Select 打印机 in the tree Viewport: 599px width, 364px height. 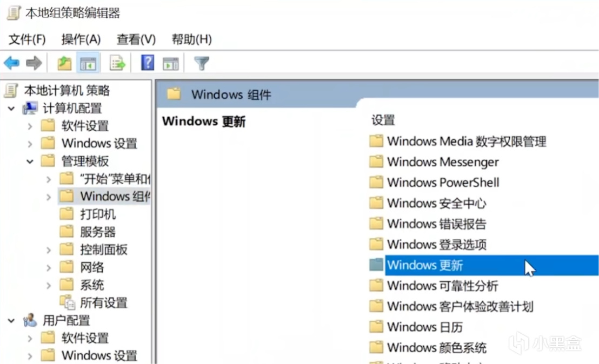coord(98,214)
